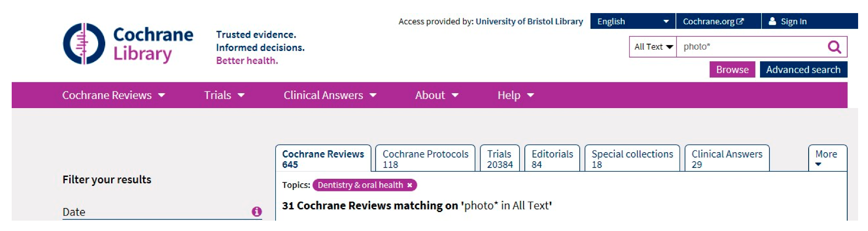
Task: Click the Date filter info icon
Action: (x=257, y=212)
